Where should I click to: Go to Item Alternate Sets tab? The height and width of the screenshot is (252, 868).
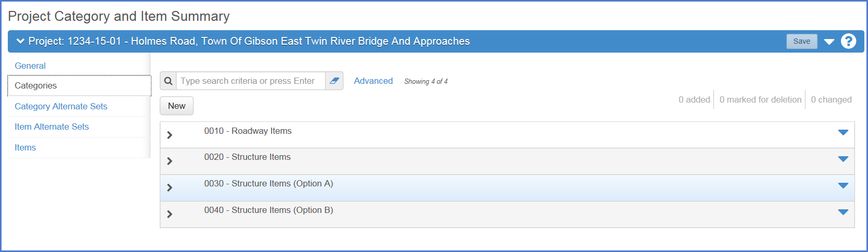tap(52, 127)
